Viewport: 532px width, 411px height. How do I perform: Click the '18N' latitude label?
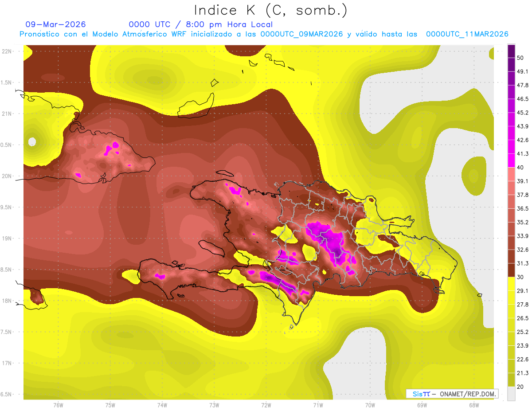click(8, 301)
